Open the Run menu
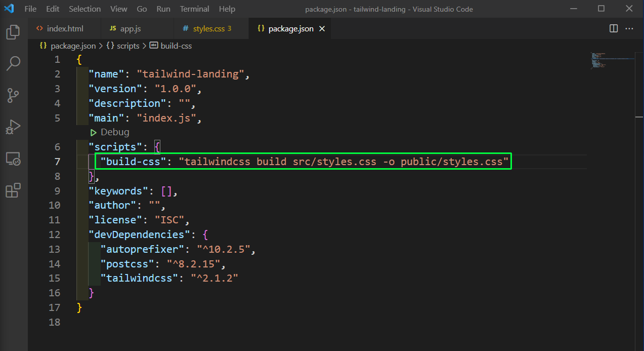 163,9
